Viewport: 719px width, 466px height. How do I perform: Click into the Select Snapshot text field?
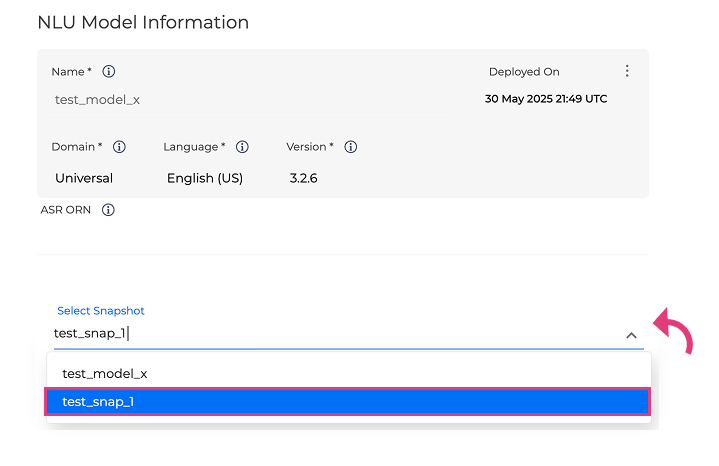pyautogui.click(x=330, y=334)
